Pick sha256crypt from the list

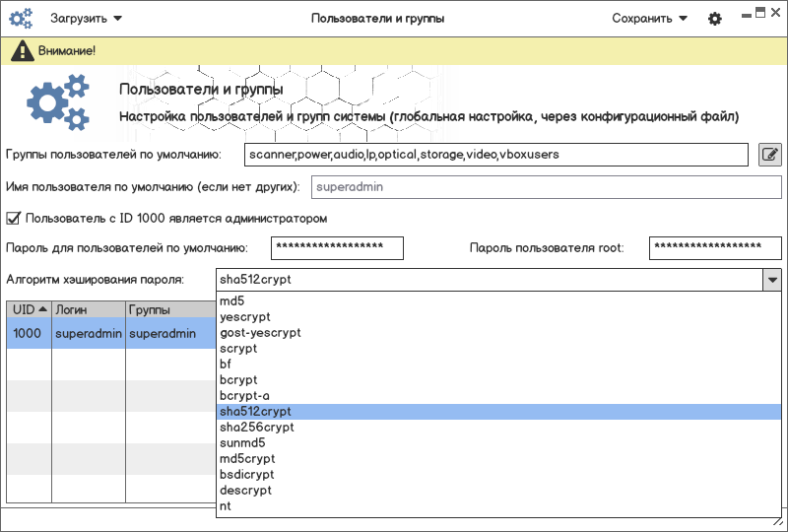click(257, 428)
